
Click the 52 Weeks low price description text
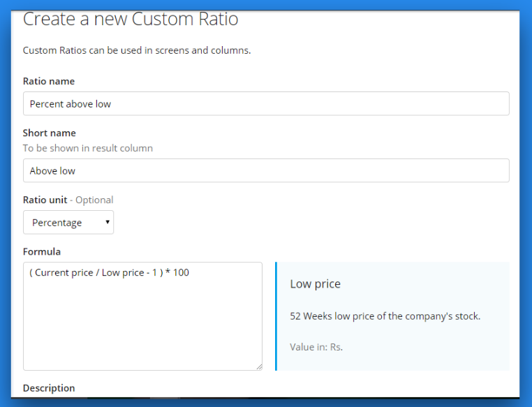[x=385, y=316]
